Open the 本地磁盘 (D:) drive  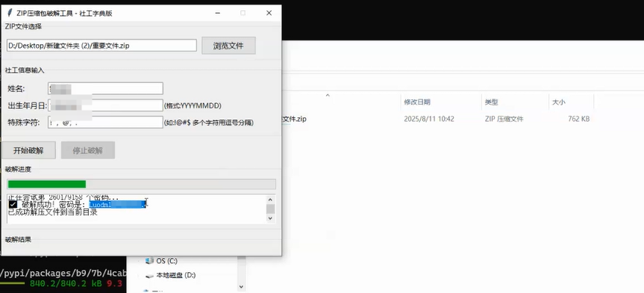[x=176, y=275]
